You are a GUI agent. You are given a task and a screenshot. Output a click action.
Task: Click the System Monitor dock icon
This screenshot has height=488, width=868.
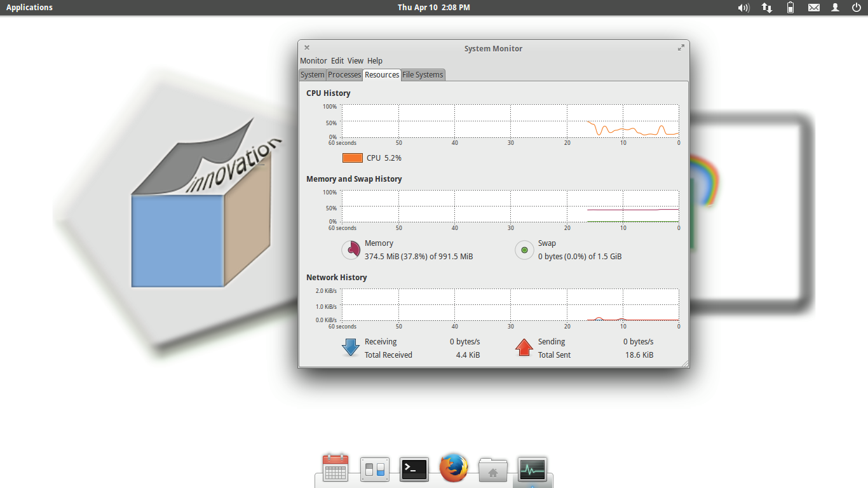(532, 469)
